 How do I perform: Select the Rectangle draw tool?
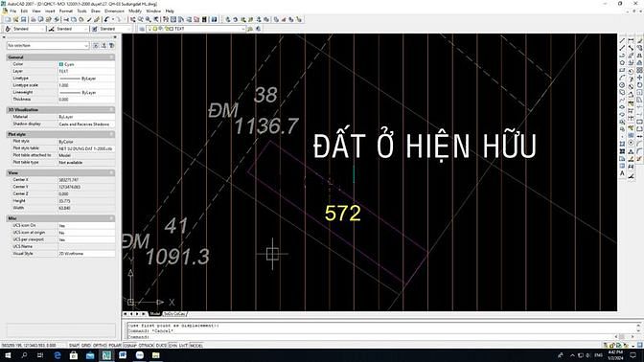coord(622,70)
